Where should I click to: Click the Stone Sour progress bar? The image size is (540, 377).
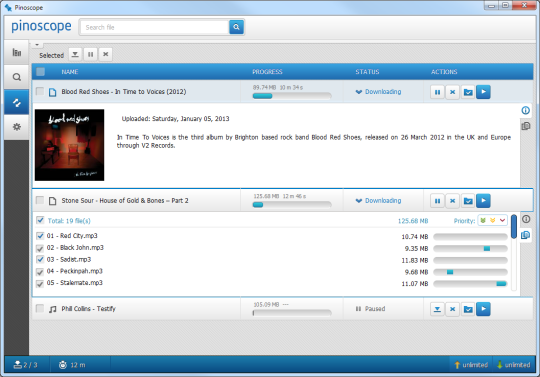[x=292, y=205]
